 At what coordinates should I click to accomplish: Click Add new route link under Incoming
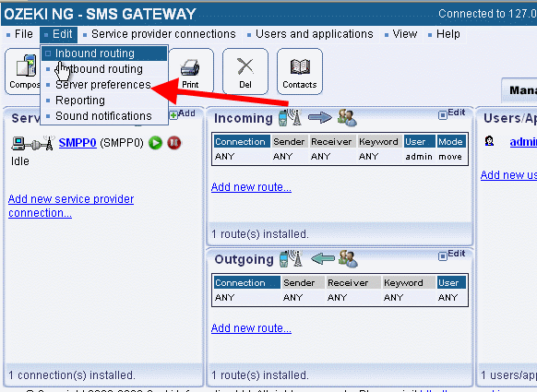pos(251,187)
